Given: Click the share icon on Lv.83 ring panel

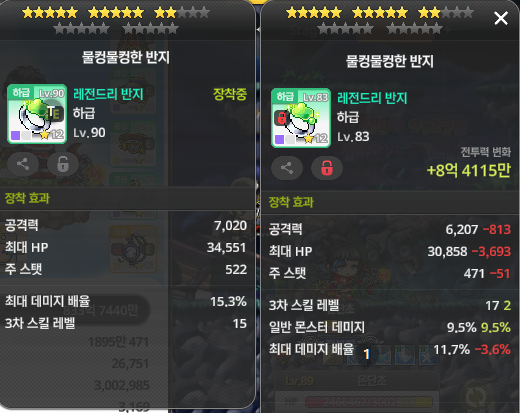Looking at the screenshot, I should [287, 168].
